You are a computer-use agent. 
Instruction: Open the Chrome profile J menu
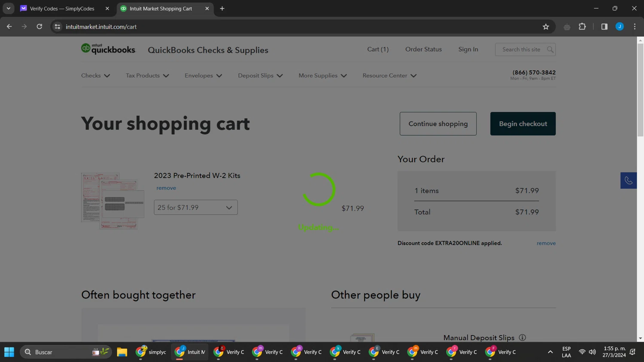(x=620, y=27)
